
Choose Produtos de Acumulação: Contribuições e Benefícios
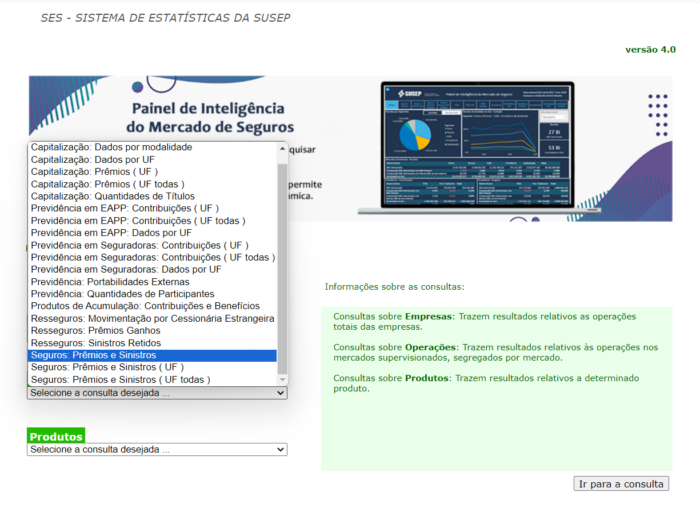tap(152, 306)
